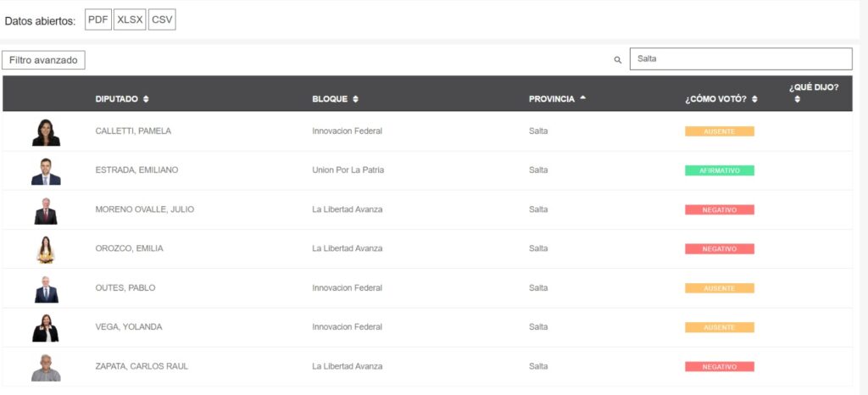The image size is (868, 395).
Task: Sort by ¿CÓMO VOTÓ? column arrows
Action: (x=754, y=99)
